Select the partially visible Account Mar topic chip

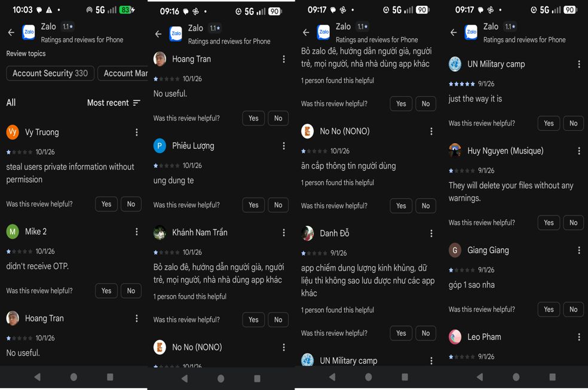point(123,73)
